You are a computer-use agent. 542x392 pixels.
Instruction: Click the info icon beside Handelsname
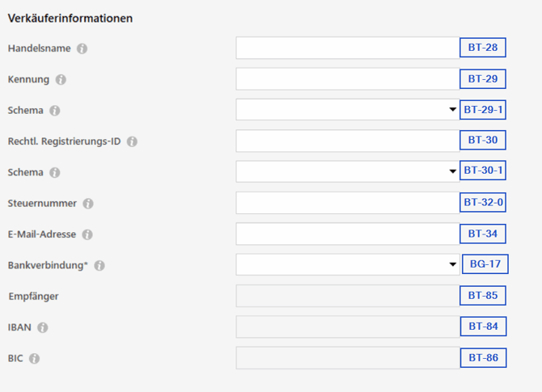click(82, 48)
